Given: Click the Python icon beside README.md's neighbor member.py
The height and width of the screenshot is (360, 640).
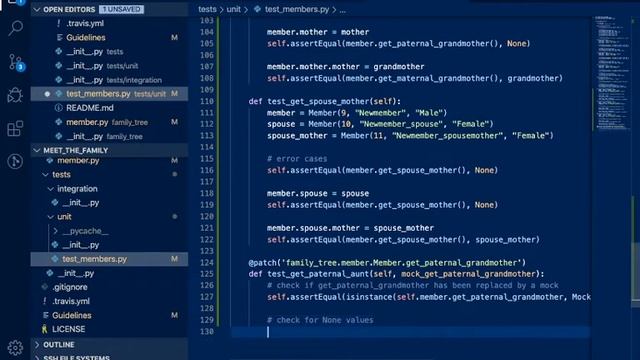Looking at the screenshot, I should [x=59, y=122].
